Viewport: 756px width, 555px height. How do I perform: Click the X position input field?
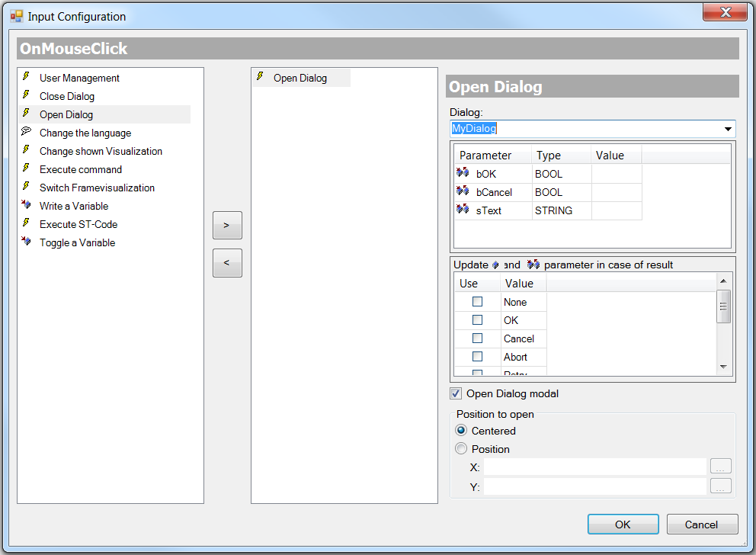pos(595,467)
